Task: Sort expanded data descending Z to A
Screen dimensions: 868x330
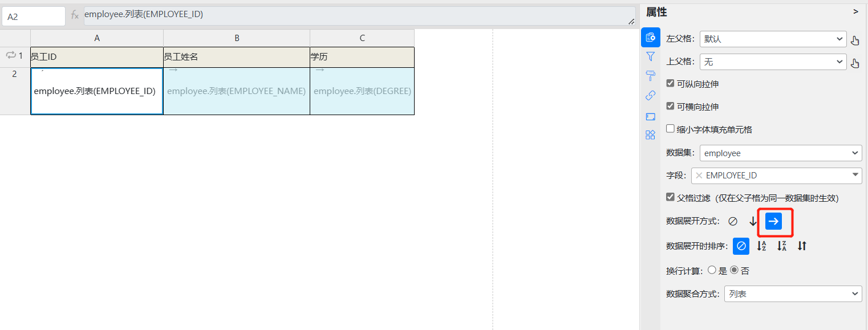Action: click(782, 246)
